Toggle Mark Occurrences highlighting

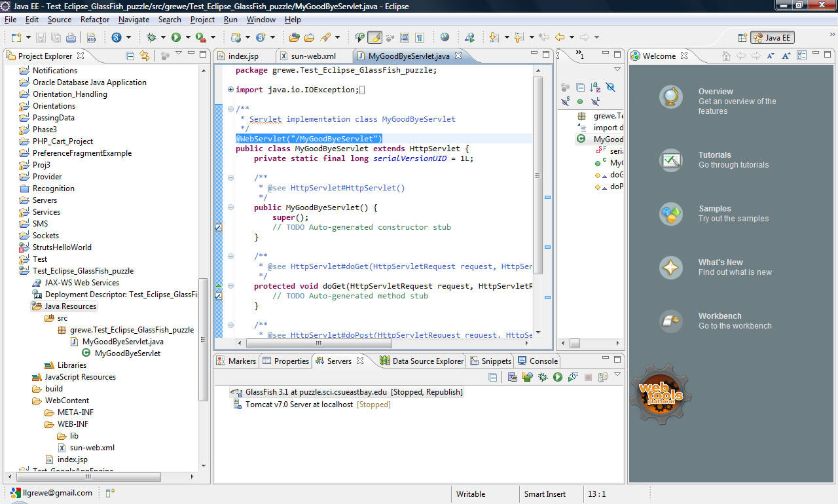point(374,37)
